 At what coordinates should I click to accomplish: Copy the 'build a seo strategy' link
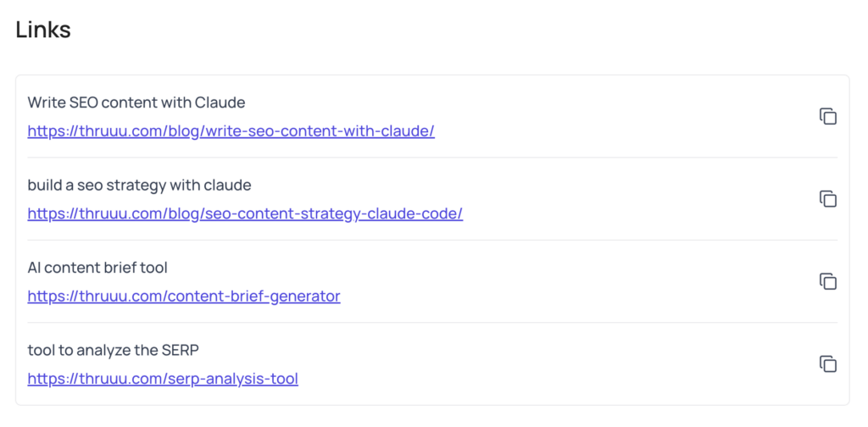[x=827, y=199]
